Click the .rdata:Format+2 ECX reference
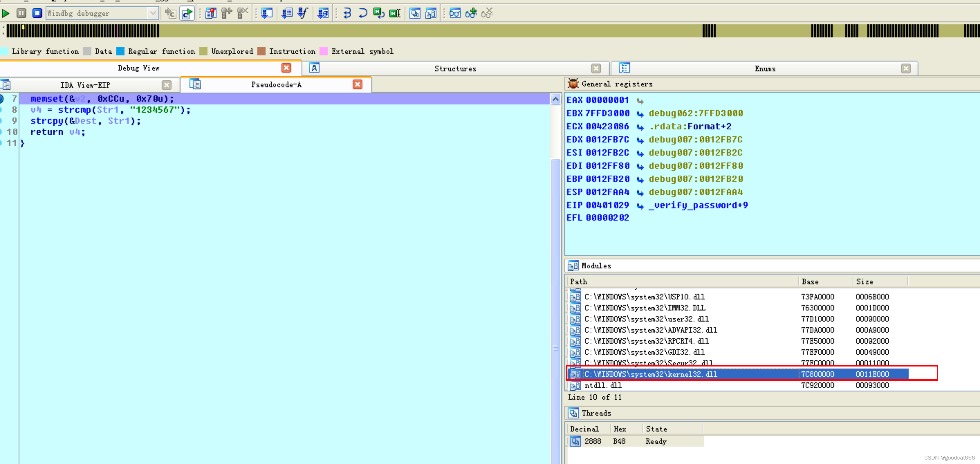This screenshot has width=980, height=464. coord(690,126)
